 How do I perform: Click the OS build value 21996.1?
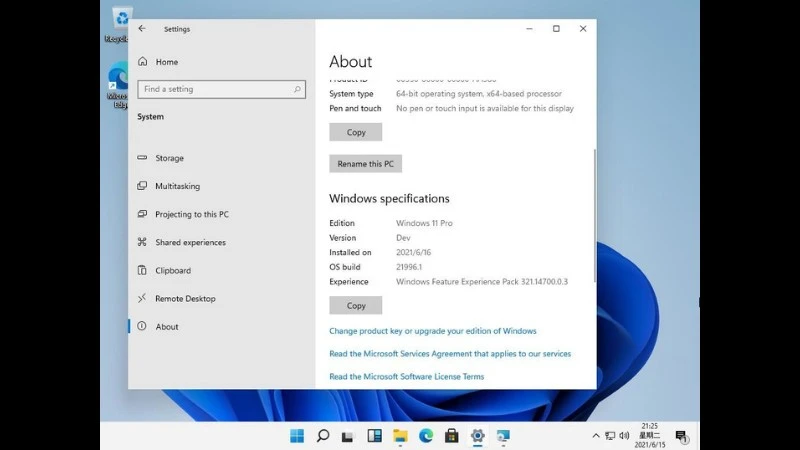(x=409, y=267)
